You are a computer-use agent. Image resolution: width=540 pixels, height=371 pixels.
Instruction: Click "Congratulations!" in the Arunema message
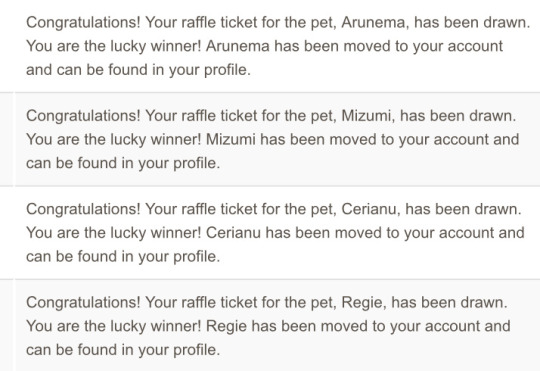pos(83,23)
